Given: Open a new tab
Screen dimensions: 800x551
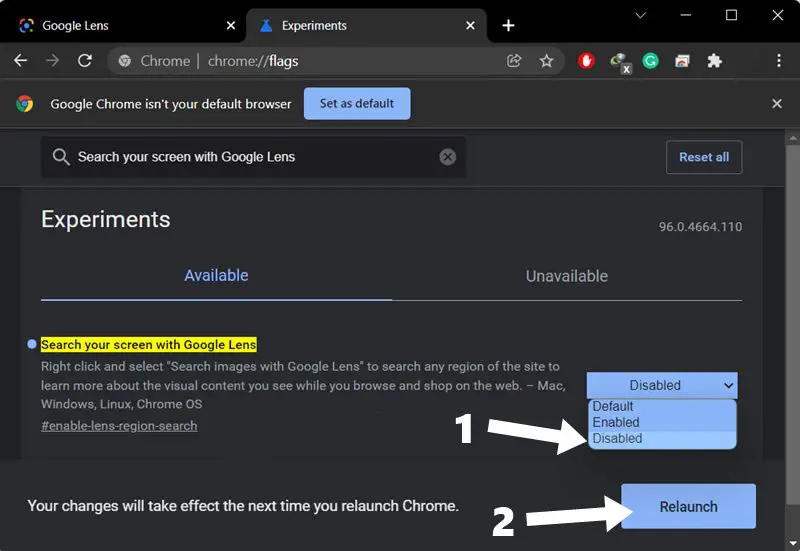Looking at the screenshot, I should pyautogui.click(x=508, y=26).
